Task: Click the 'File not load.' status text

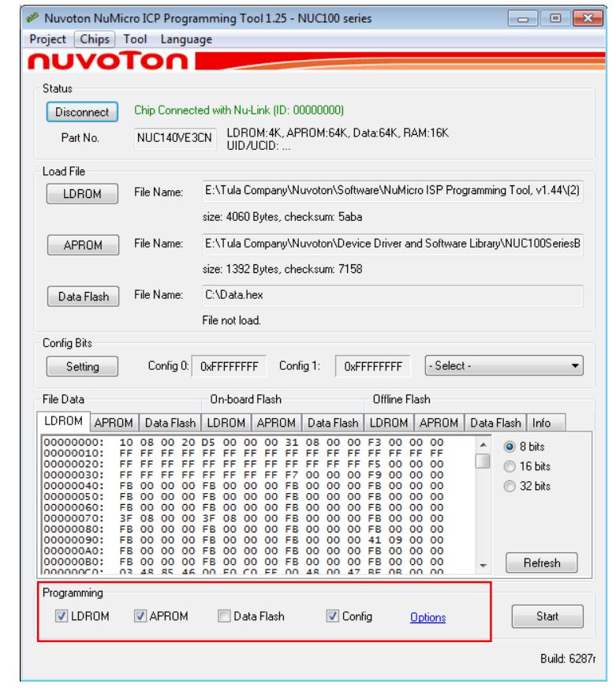Action: pyautogui.click(x=231, y=320)
